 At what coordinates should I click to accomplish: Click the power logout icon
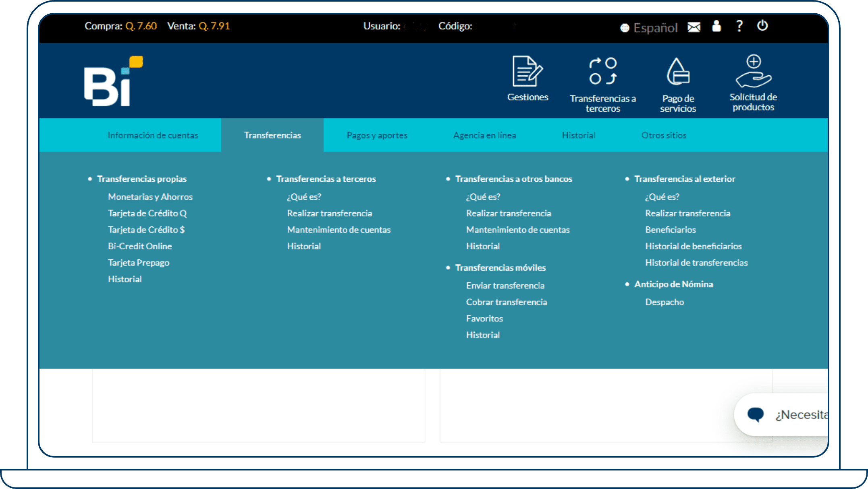(762, 26)
